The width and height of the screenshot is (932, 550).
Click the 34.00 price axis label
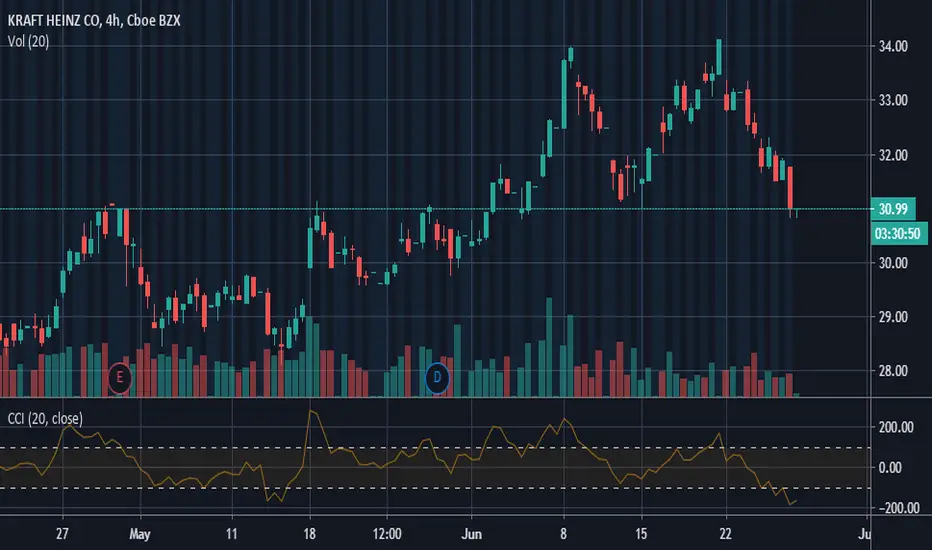tap(893, 46)
